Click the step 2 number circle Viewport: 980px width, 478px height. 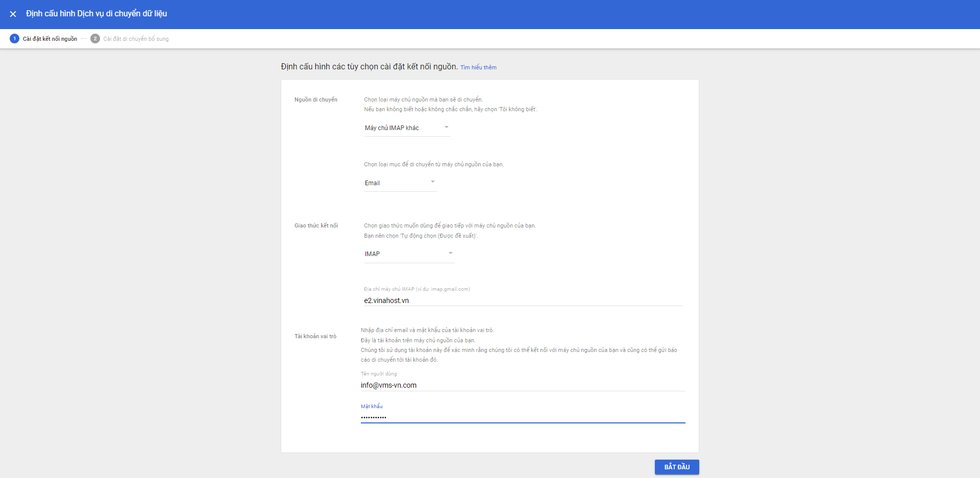(x=95, y=39)
